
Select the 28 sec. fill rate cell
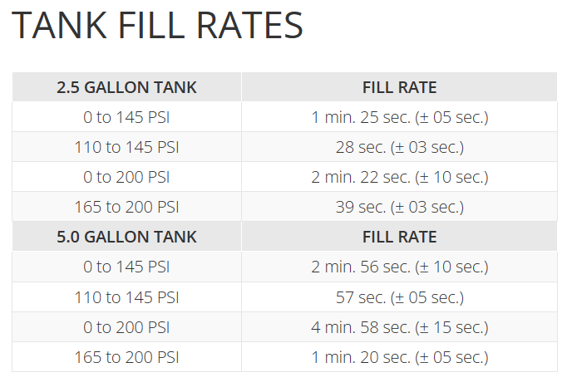[399, 147]
